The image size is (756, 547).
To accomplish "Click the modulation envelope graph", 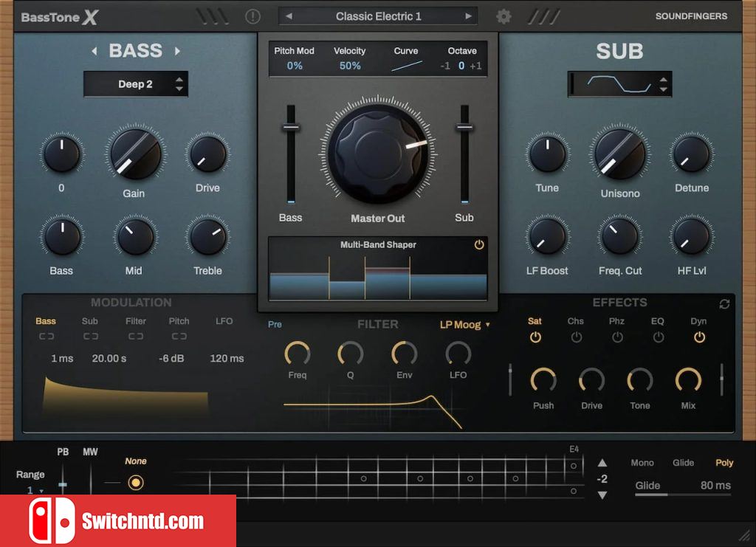I will click(x=126, y=396).
